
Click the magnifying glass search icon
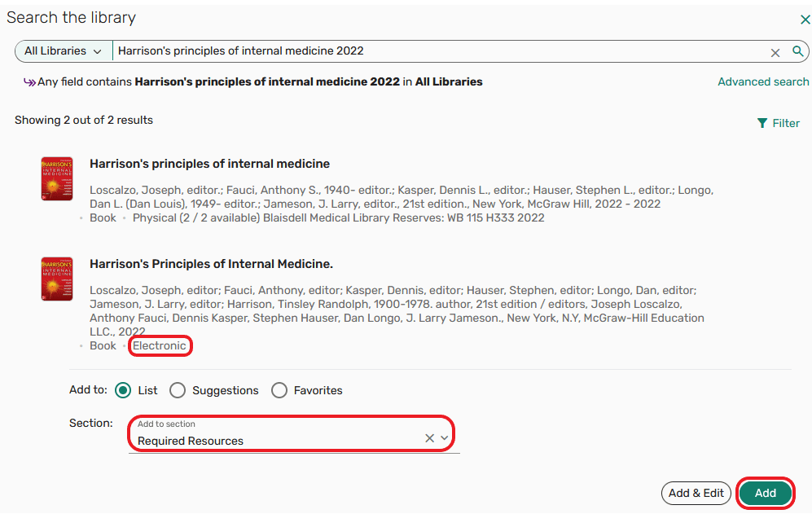click(x=798, y=51)
